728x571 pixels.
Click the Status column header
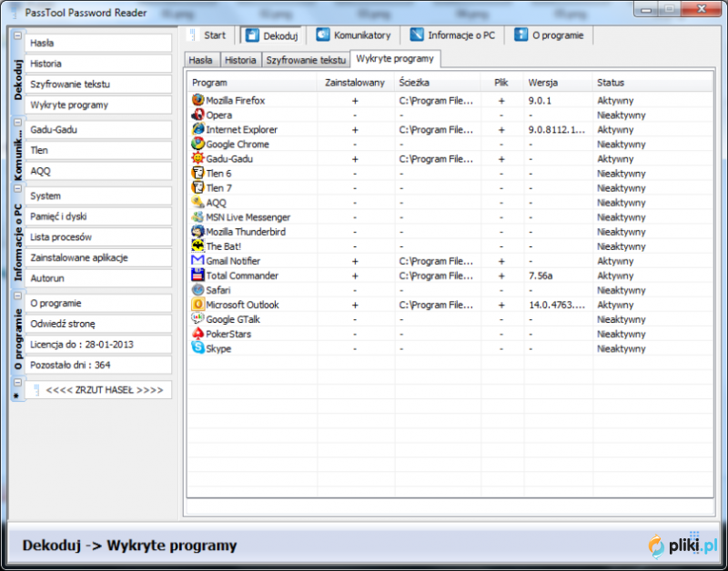(x=652, y=83)
